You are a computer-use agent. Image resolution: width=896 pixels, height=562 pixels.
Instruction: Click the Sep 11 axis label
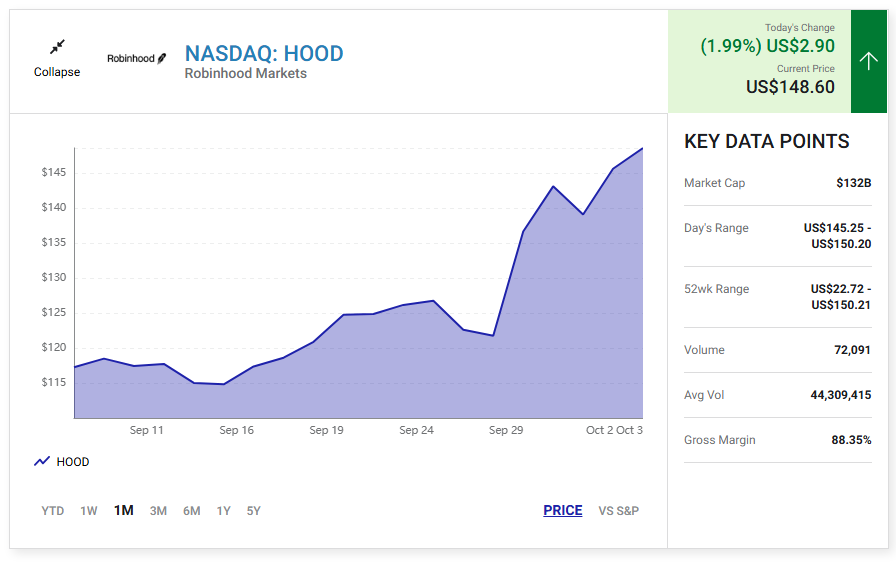tap(146, 430)
